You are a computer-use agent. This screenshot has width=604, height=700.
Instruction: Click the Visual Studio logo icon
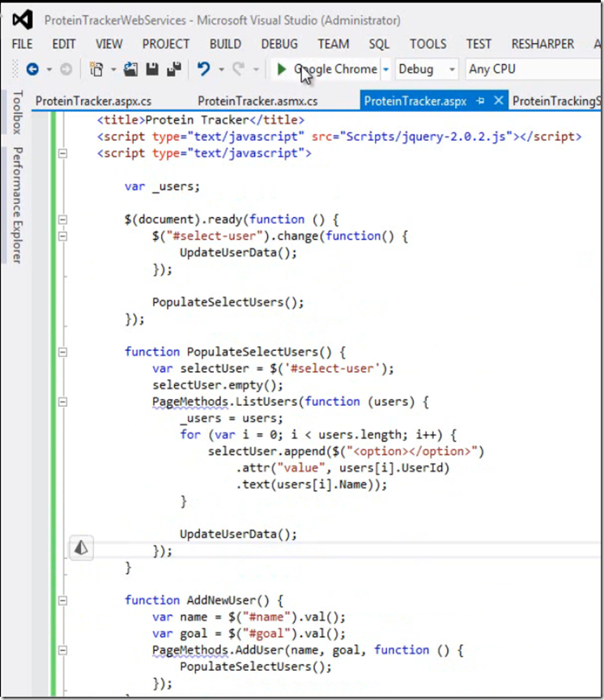pos(23,19)
